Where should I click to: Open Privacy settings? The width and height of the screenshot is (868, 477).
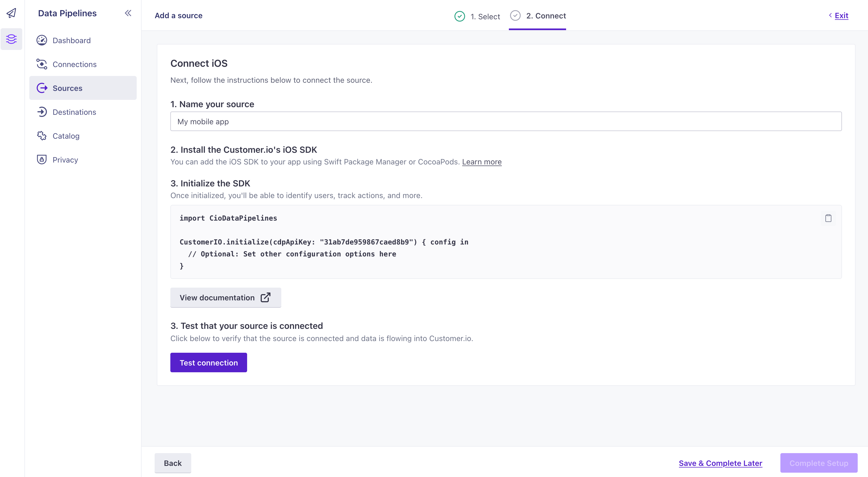83,160
